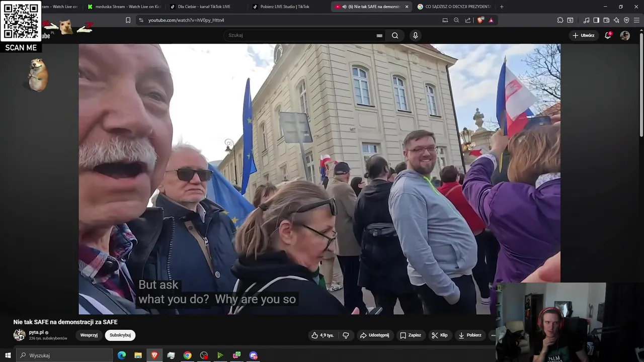Open the browser extensions puzzle icon
This screenshot has height=362, width=644.
point(560,20)
